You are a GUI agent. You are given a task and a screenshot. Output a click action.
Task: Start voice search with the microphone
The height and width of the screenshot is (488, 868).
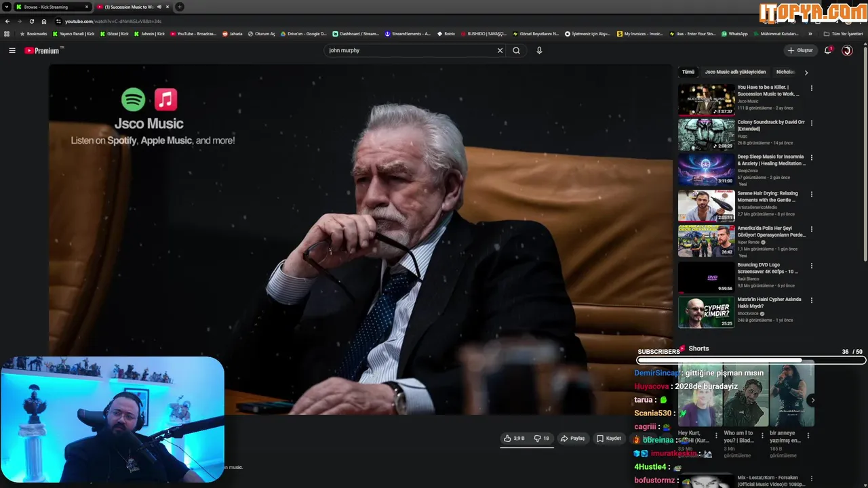[x=539, y=50]
